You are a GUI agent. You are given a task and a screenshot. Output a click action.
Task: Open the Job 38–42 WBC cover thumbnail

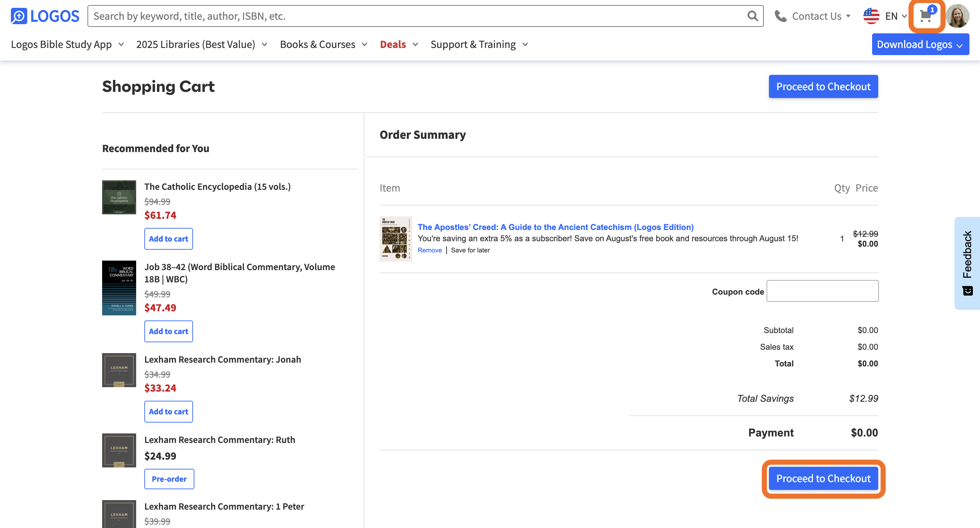pyautogui.click(x=119, y=288)
